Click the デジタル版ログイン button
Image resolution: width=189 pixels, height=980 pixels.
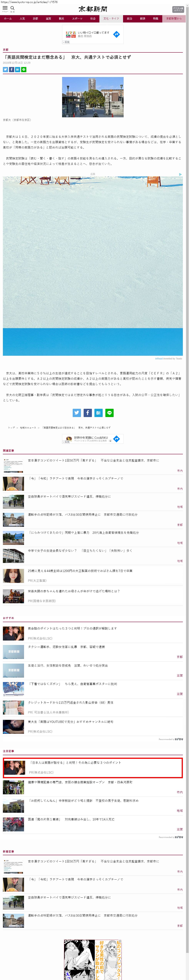(178, 9)
